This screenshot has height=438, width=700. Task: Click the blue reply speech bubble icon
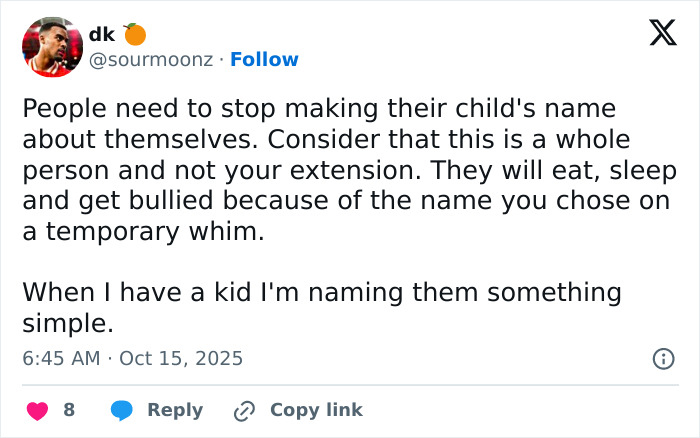click(122, 410)
